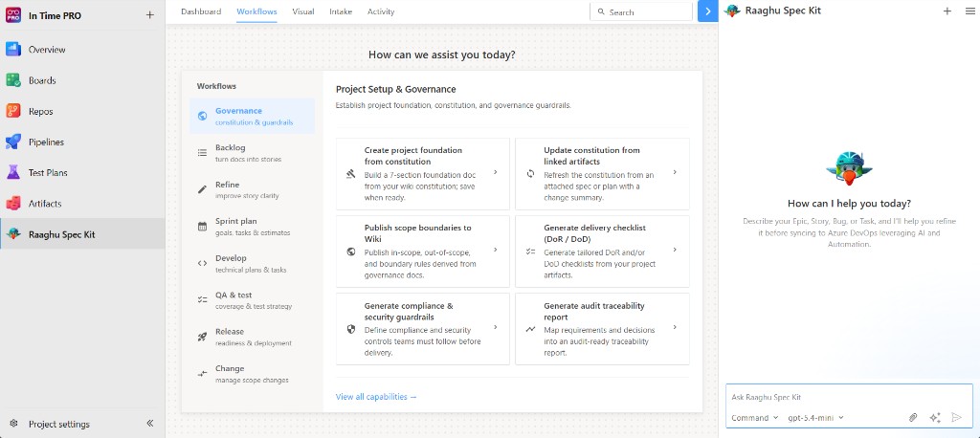980x438 pixels.
Task: Click the In Time PRO project logo
Action: tap(13, 15)
